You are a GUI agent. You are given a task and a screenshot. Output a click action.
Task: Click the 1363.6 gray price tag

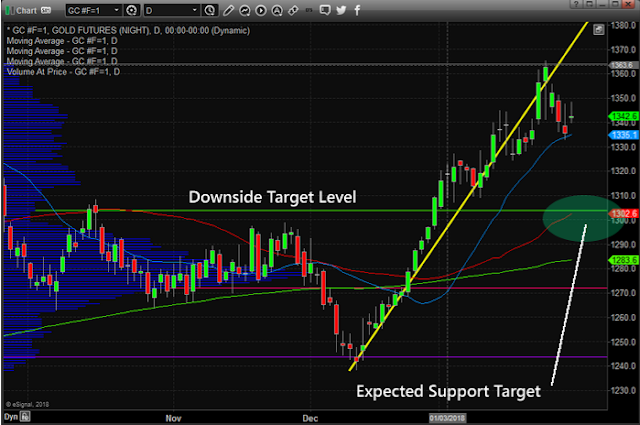tap(623, 65)
